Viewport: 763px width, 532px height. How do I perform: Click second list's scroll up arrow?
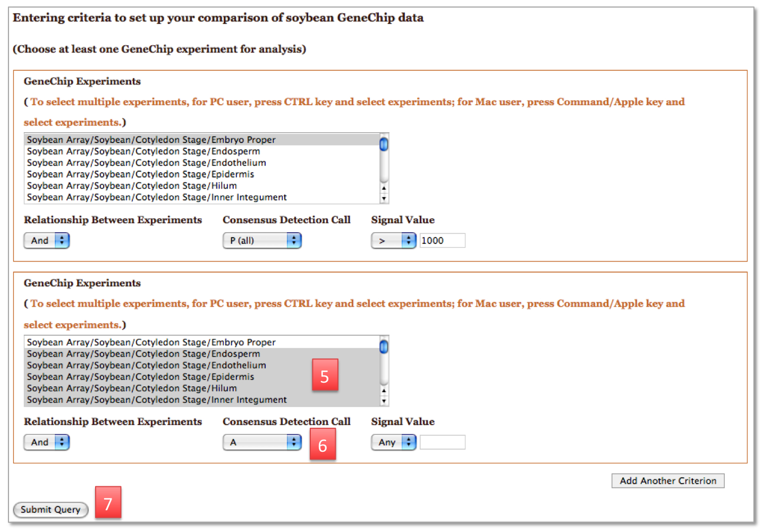[384, 391]
